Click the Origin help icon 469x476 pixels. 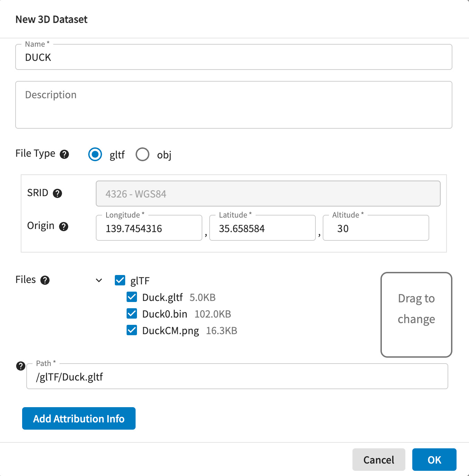pos(64,227)
